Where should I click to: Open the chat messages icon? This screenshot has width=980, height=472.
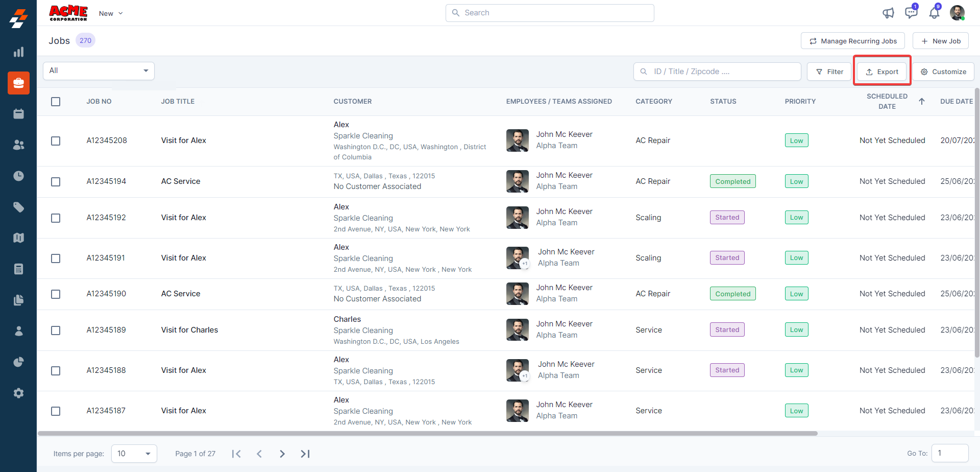(911, 13)
